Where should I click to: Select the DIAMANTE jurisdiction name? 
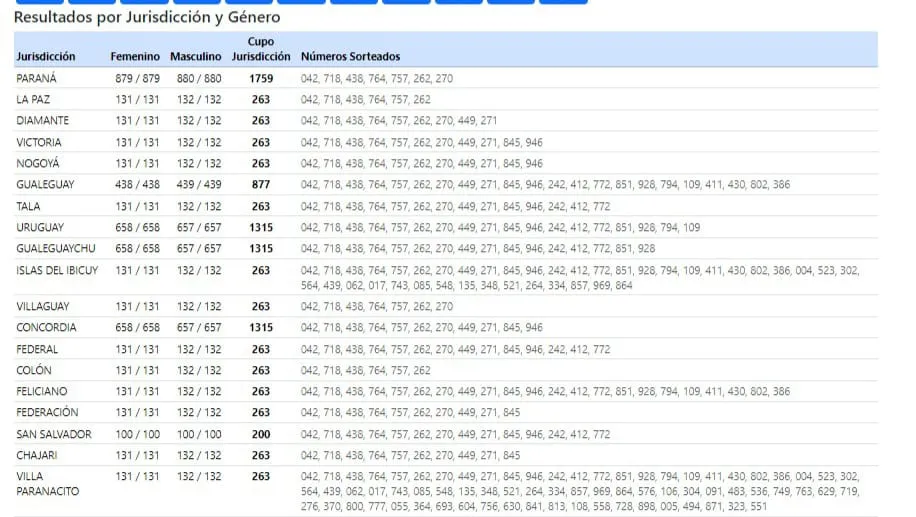(x=43, y=121)
